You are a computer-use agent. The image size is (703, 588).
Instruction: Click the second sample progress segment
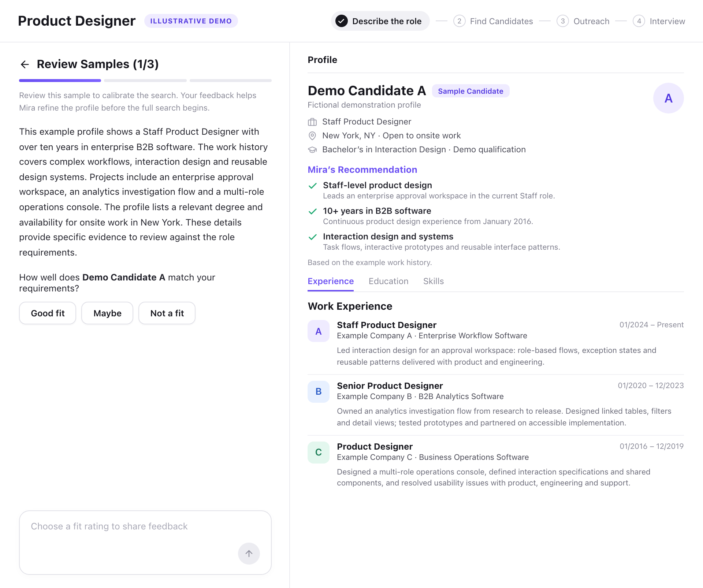tap(145, 81)
